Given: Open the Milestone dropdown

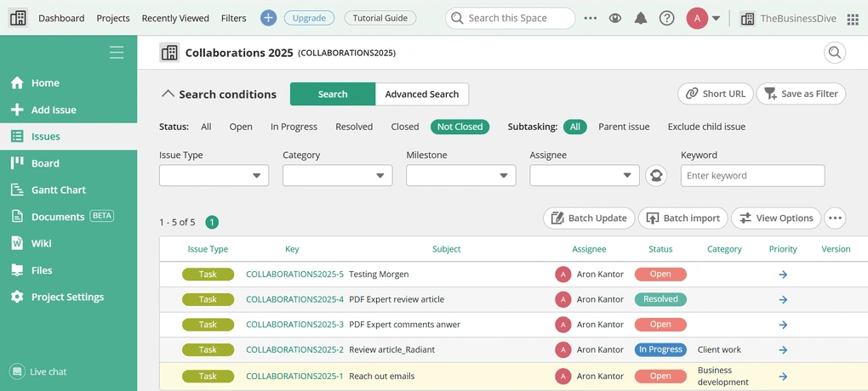Looking at the screenshot, I should point(461,175).
